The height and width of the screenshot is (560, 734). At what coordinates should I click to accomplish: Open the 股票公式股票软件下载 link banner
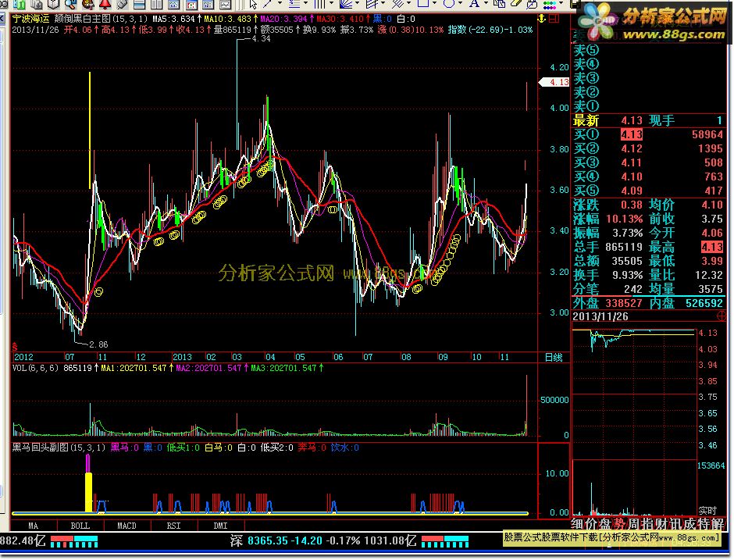point(612,537)
